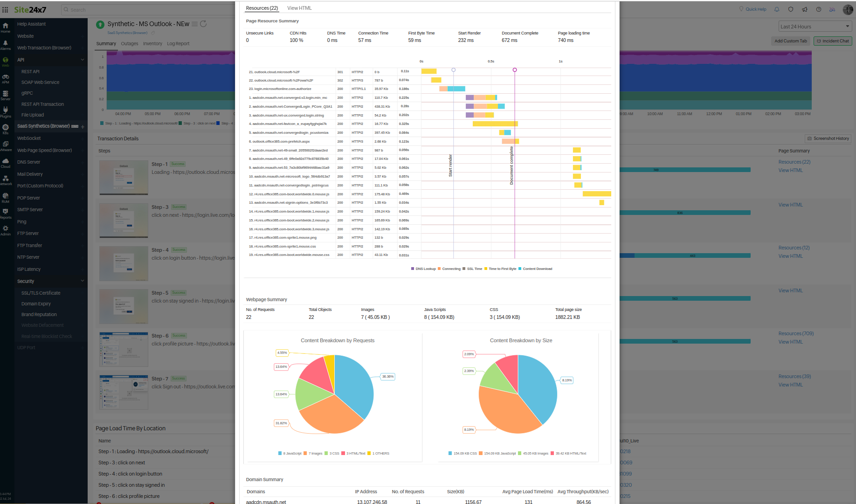Open the Outages tab for the monitor
856x504 pixels.
[x=129, y=43]
